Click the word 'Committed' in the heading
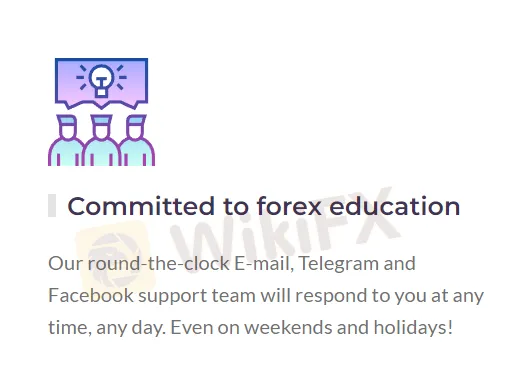511x378 pixels. point(141,206)
